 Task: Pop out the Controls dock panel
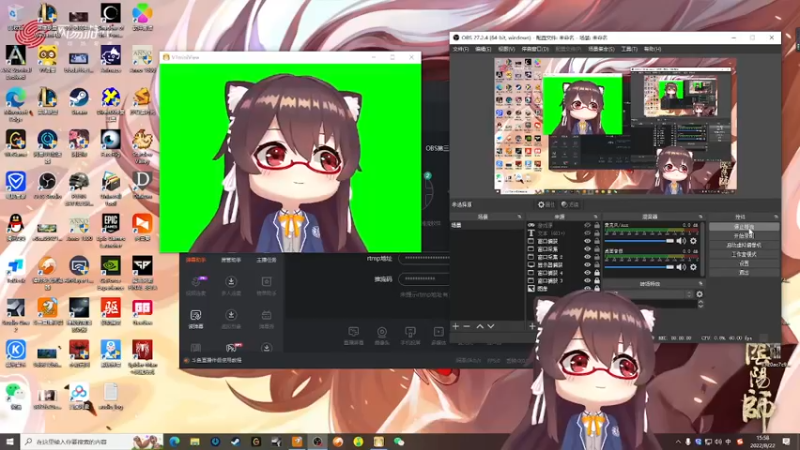776,217
